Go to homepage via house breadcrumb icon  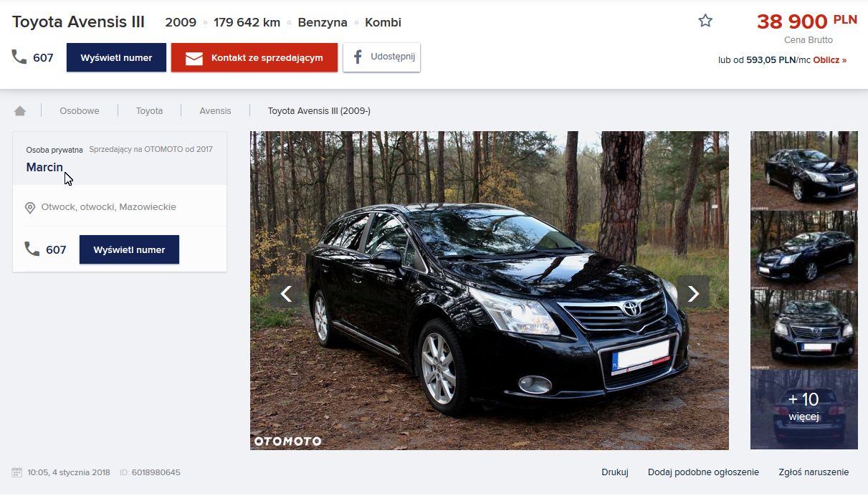pos(20,110)
